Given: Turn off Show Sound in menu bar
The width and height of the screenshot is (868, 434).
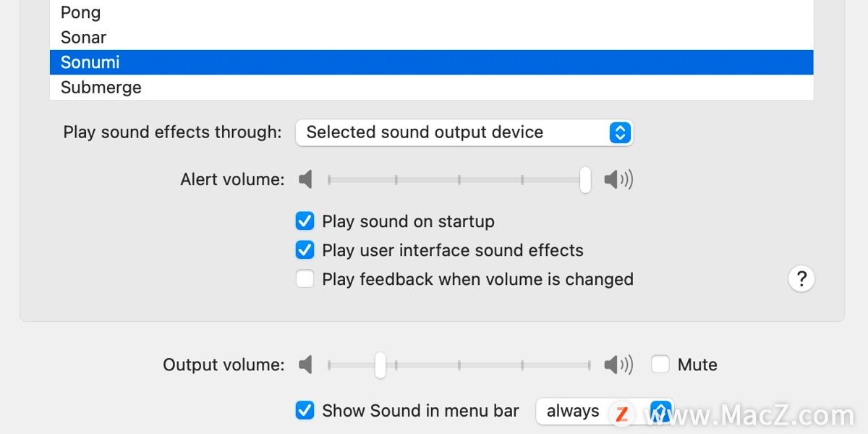Looking at the screenshot, I should point(305,410).
